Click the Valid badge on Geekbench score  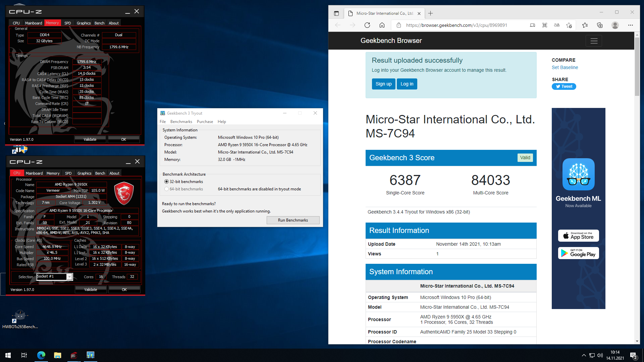[525, 158]
